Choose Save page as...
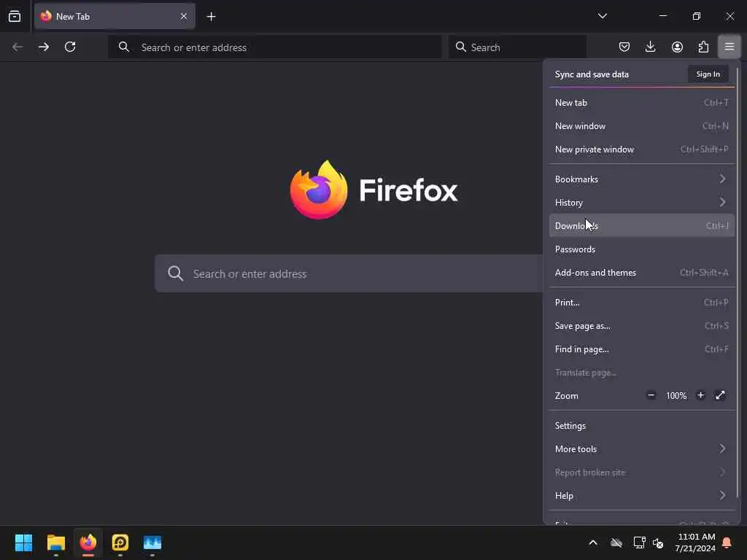Image resolution: width=747 pixels, height=560 pixels. [642, 326]
